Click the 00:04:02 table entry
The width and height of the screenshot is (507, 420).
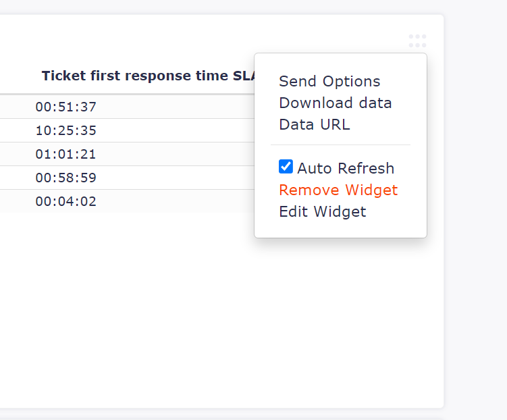[x=65, y=201]
